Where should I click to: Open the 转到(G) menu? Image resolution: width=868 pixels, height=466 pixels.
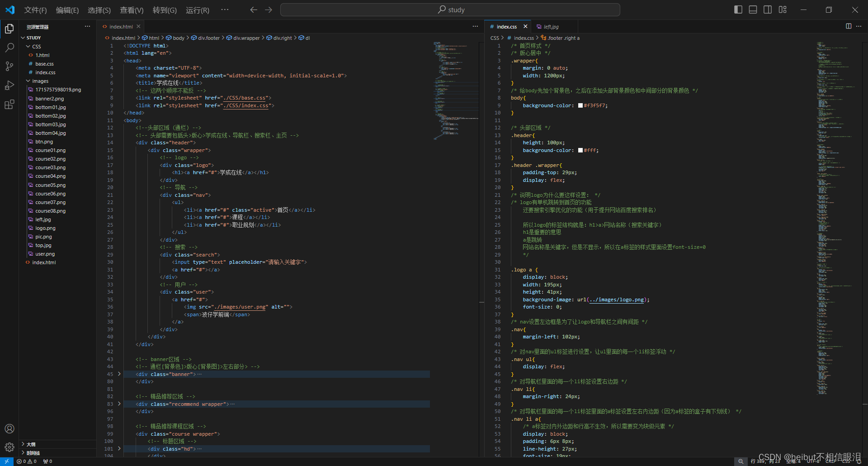tap(165, 10)
